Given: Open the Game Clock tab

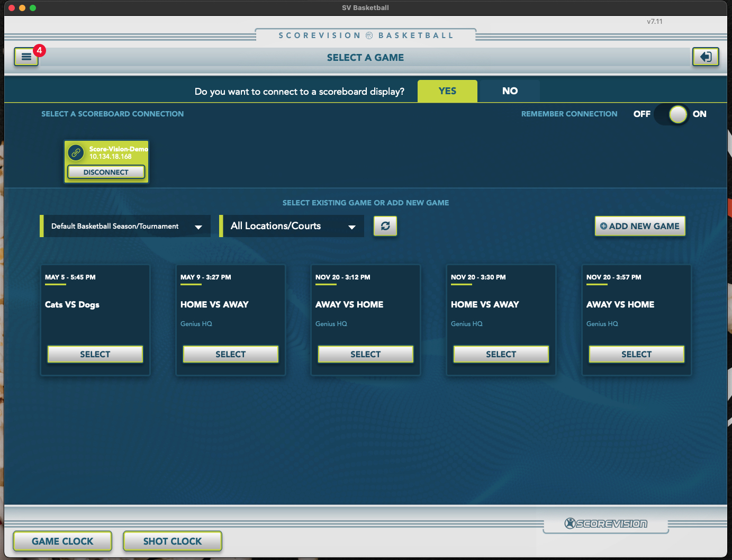Looking at the screenshot, I should tap(62, 541).
